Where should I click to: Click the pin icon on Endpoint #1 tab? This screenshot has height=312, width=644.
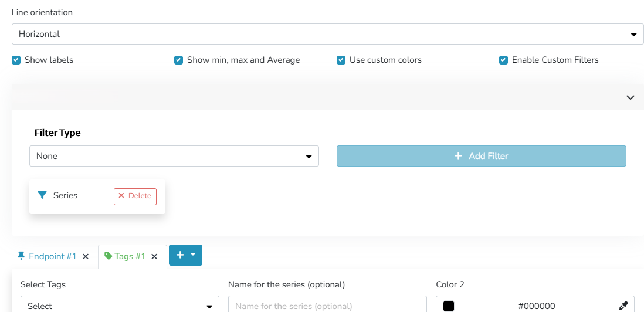pos(22,256)
